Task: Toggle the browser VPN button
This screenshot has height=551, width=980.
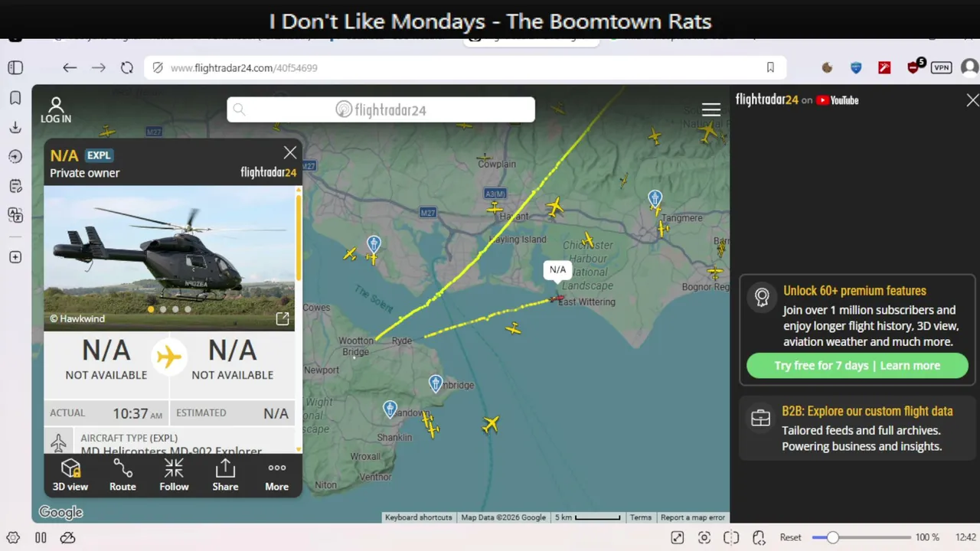Action: coord(941,67)
